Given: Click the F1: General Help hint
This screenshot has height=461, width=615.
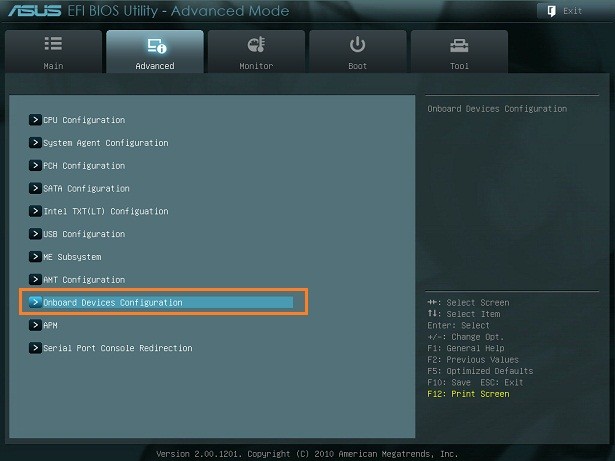Looking at the screenshot, I should 466,348.
